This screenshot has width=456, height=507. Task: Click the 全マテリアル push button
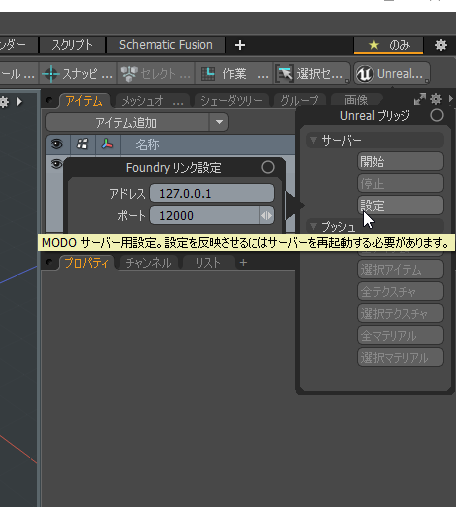pos(400,335)
